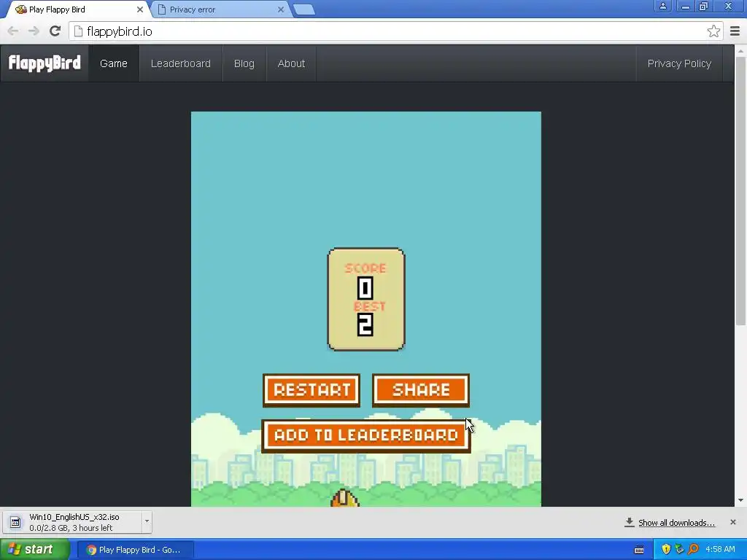Expand the download item dropdown arrow

tap(147, 521)
